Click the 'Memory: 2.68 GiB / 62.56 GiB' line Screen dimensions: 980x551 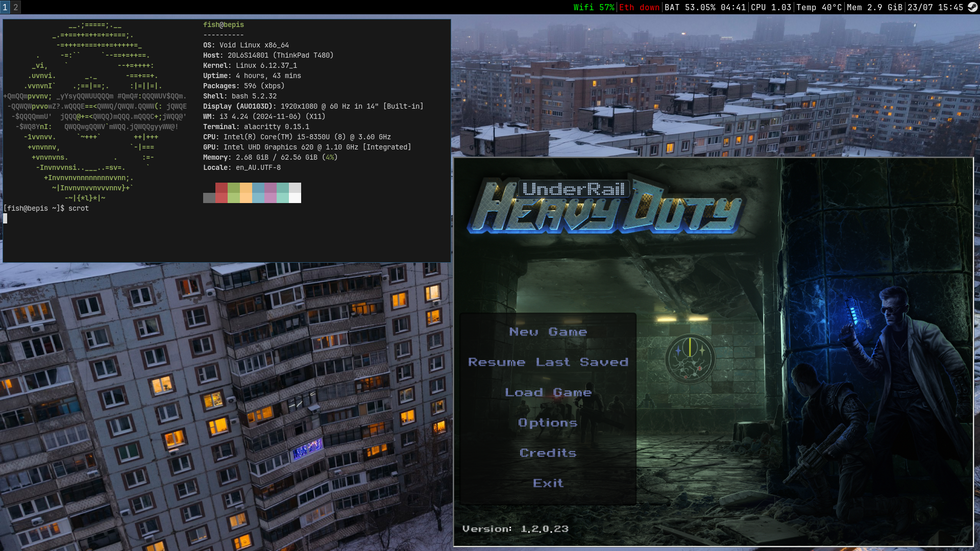click(x=271, y=157)
